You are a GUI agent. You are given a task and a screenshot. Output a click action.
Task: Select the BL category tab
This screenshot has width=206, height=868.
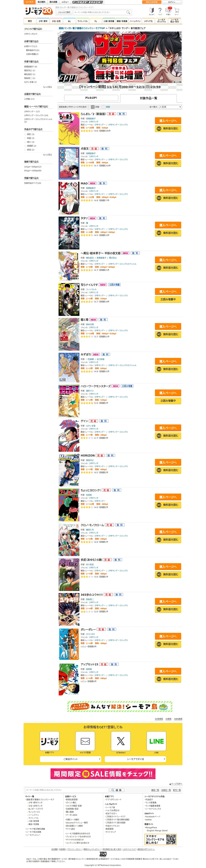[x=69, y=21]
